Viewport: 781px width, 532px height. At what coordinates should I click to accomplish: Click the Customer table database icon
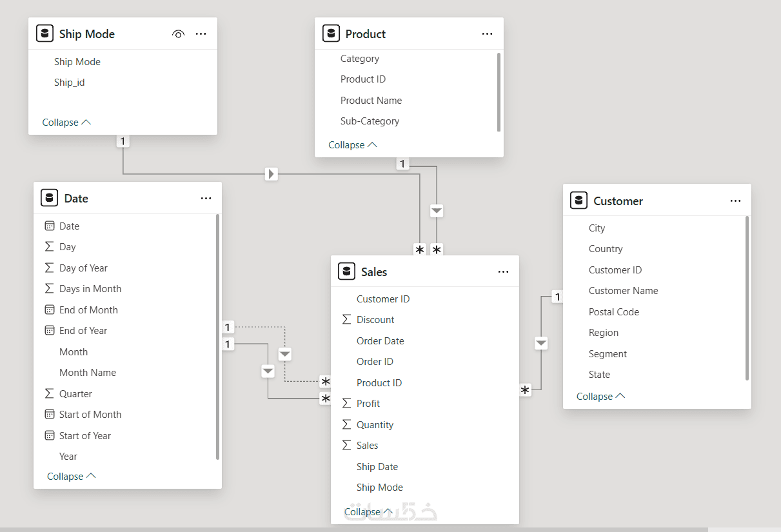click(578, 201)
